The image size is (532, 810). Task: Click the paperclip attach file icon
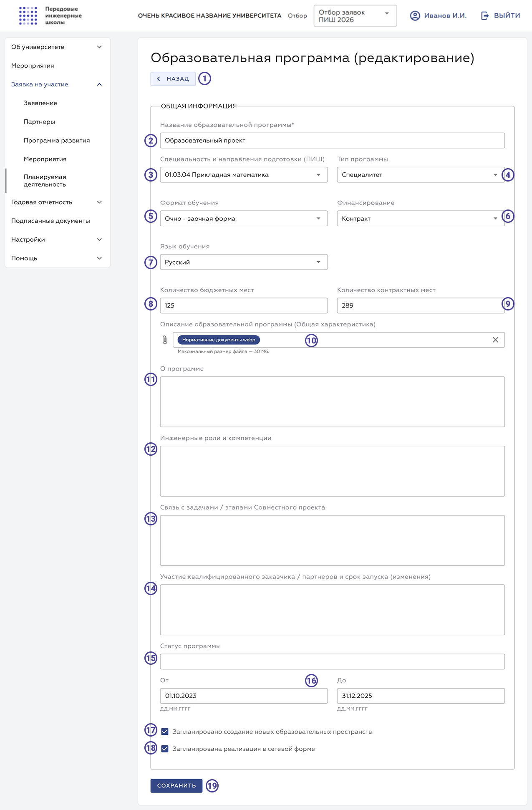pyautogui.click(x=165, y=340)
